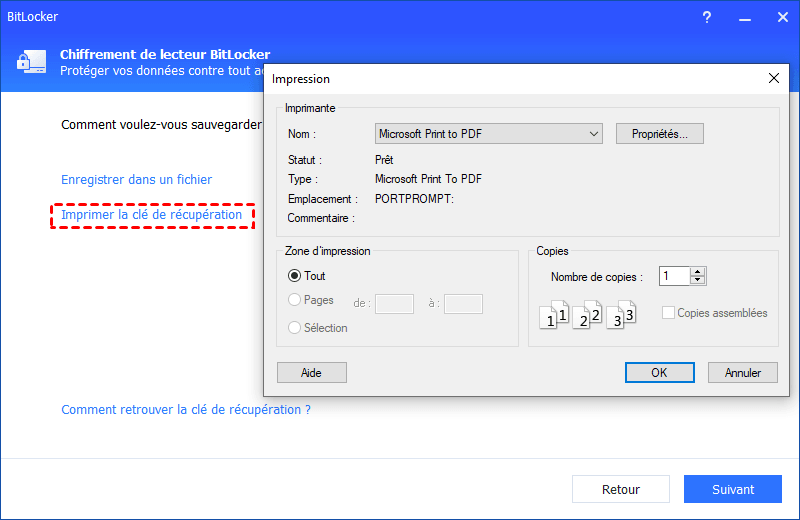Open Comment retrouver la clé de récupération link
The height and width of the screenshot is (520, 800).
pos(186,410)
